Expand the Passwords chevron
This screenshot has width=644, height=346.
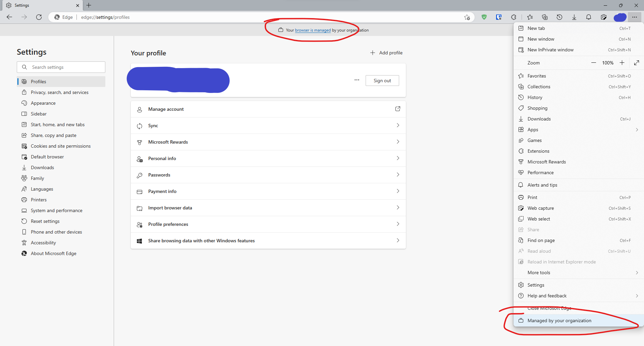coord(398,175)
